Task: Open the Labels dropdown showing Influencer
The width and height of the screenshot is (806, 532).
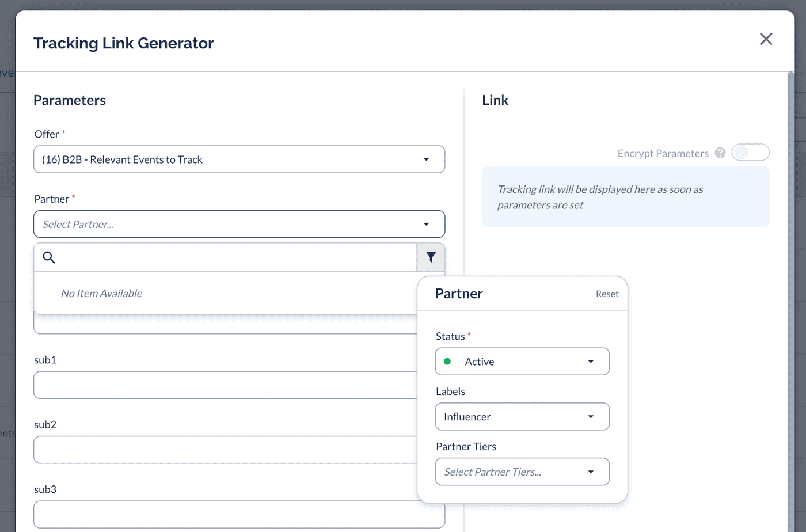Action: (x=522, y=417)
